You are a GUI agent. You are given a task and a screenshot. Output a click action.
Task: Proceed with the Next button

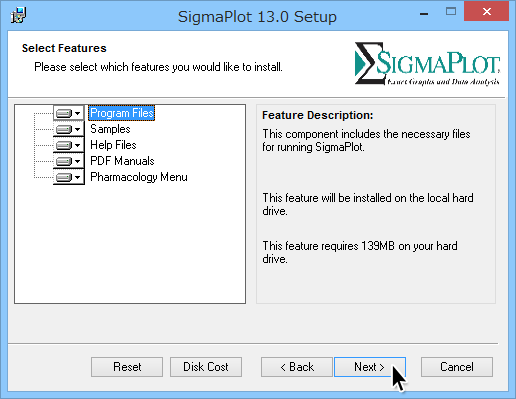[x=370, y=367]
